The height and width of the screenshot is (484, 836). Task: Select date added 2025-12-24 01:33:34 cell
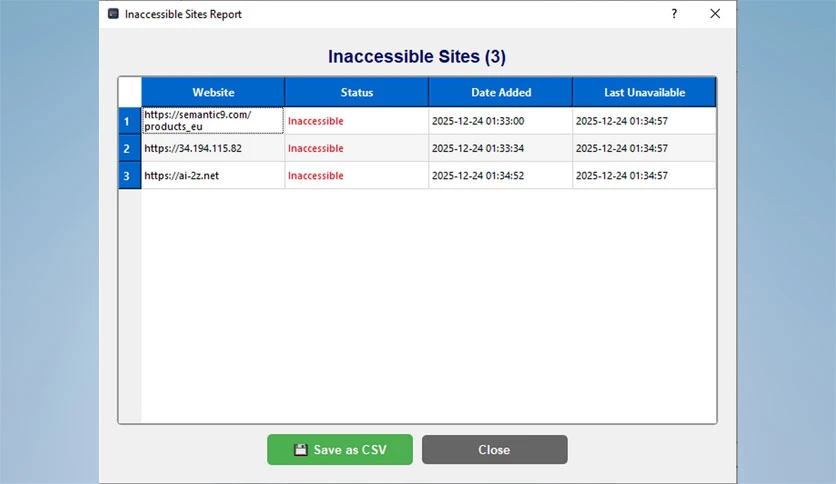501,148
